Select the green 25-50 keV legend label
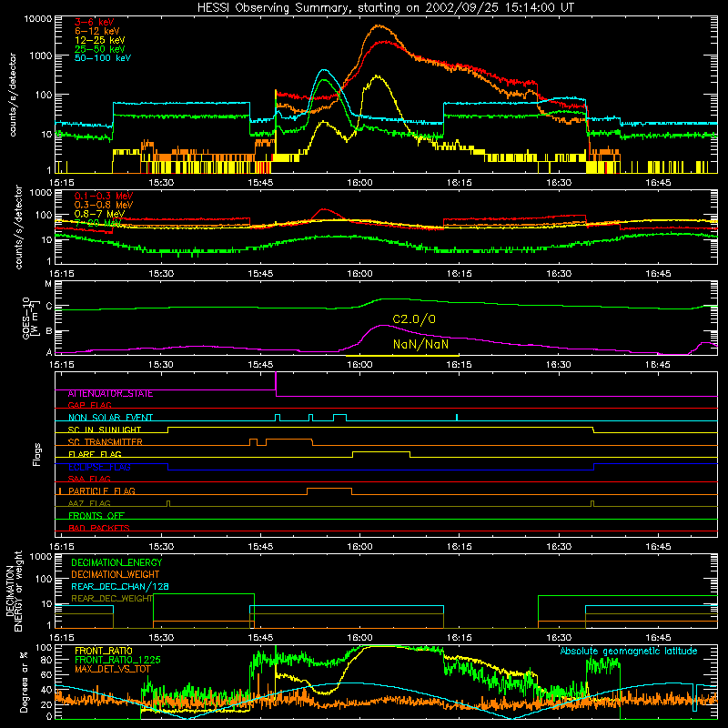Viewport: 728px width, 728px height. 100,49
